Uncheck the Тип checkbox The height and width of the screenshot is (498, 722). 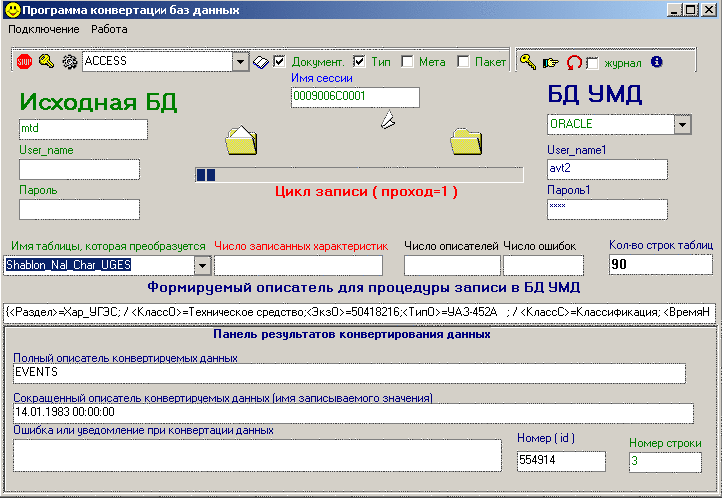[359, 61]
